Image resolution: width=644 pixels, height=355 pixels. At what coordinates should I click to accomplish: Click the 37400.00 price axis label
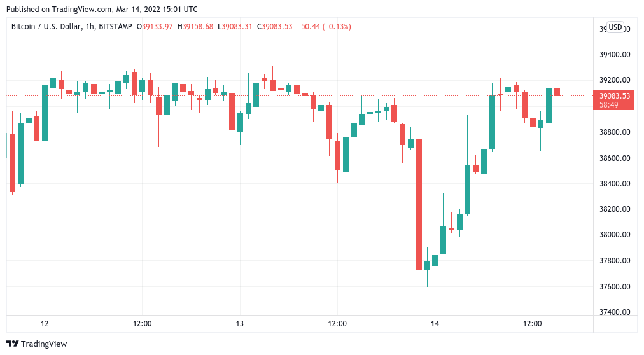pyautogui.click(x=615, y=312)
